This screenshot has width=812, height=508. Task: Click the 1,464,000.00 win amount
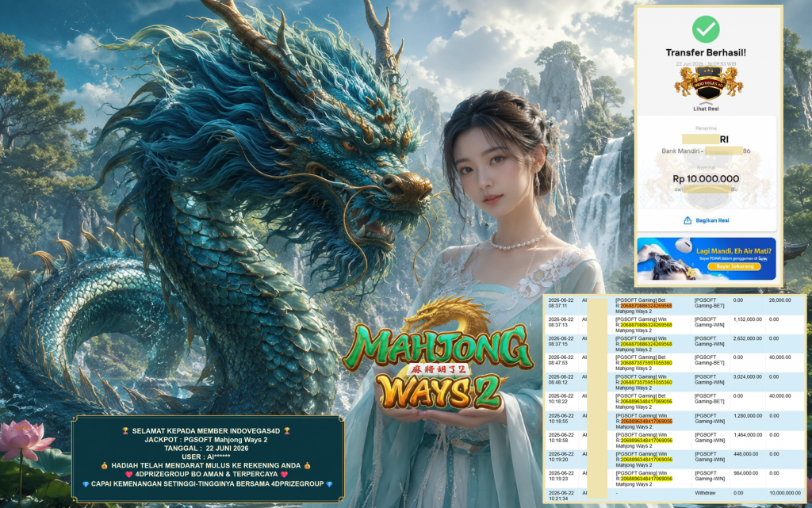click(747, 434)
